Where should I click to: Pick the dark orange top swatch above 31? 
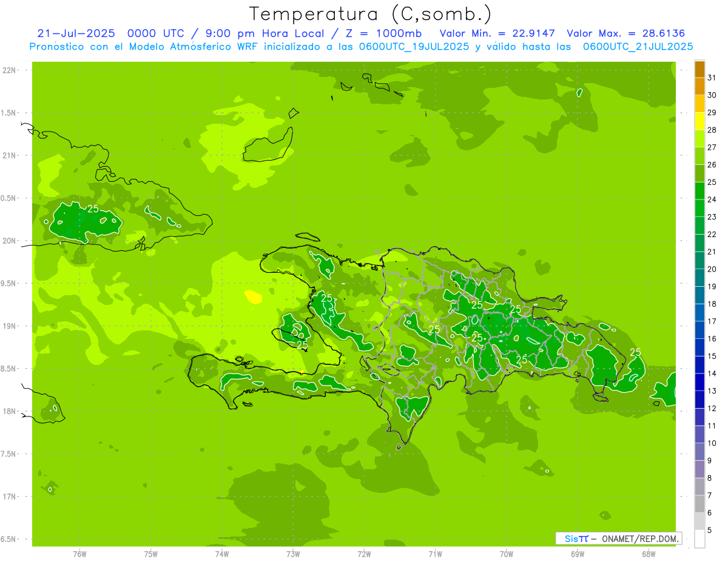pos(699,69)
